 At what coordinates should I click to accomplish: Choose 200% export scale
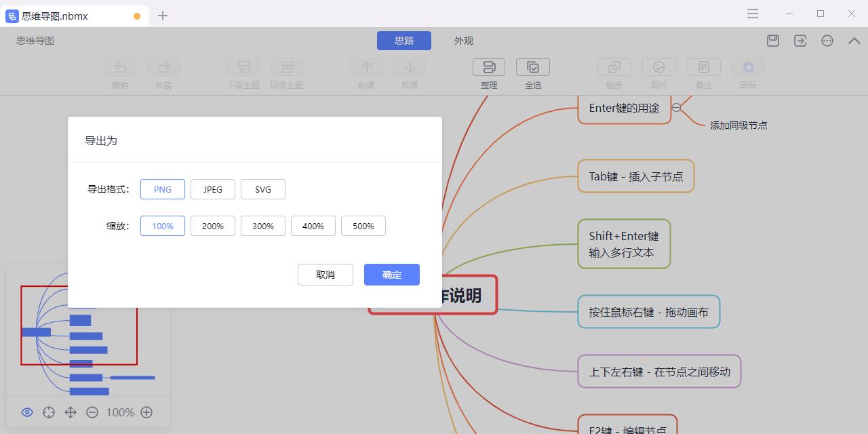coord(213,226)
